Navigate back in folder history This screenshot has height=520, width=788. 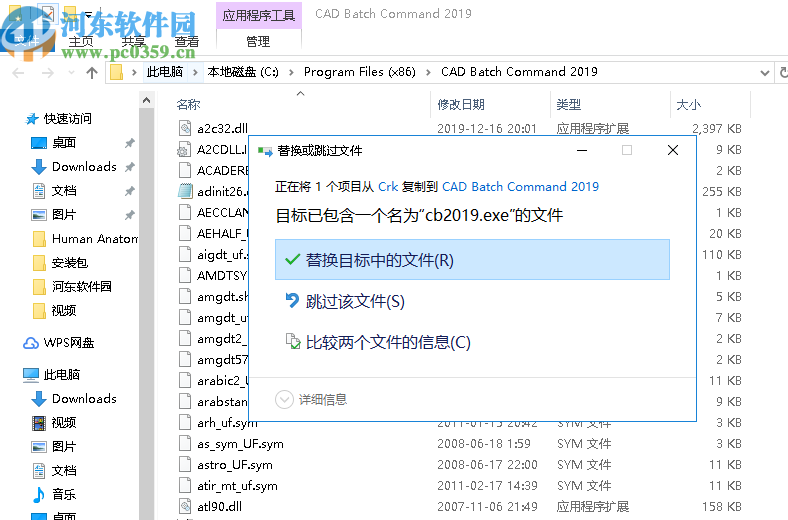tap(18, 73)
